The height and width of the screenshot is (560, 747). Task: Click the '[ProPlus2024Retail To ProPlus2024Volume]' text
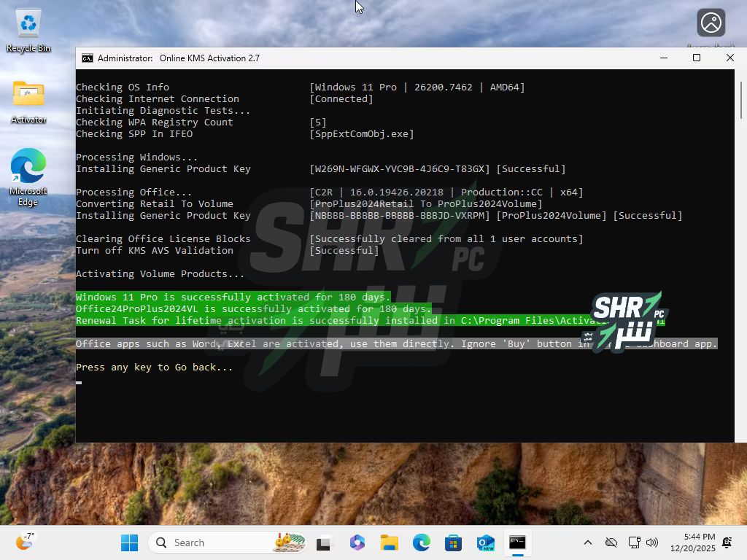pos(426,204)
